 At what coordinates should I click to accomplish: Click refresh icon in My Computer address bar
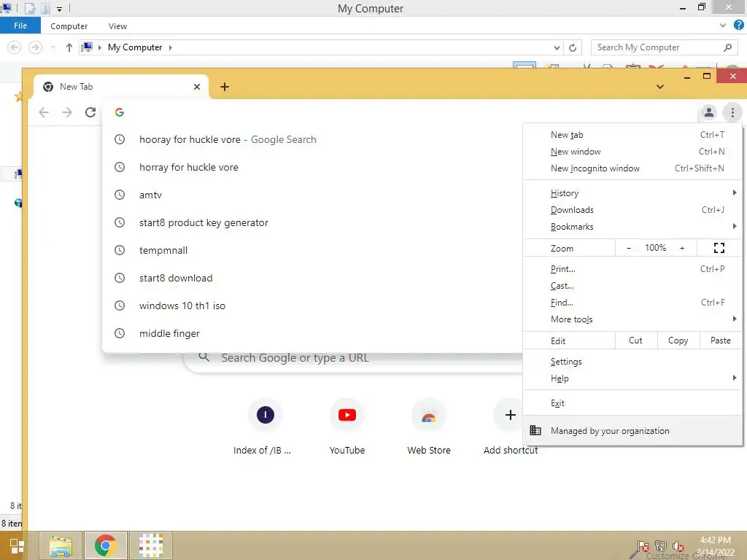573,47
